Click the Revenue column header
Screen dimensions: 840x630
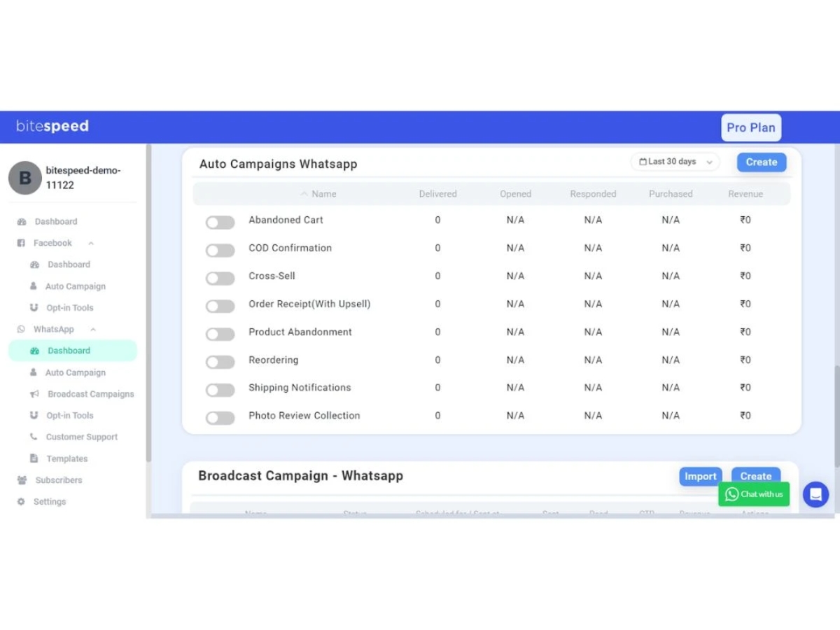coord(745,194)
